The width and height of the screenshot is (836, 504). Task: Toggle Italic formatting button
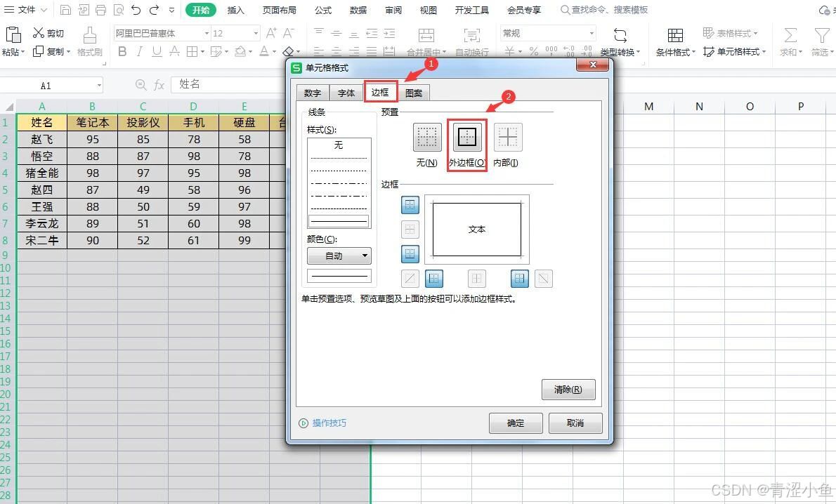point(139,51)
